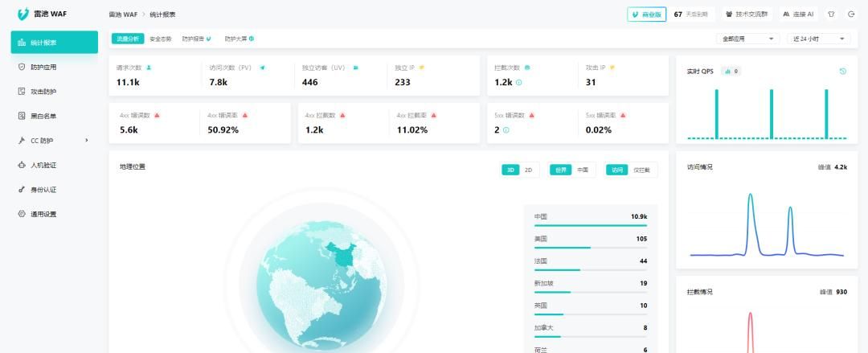Click the logout icon at top right
Image resolution: width=868 pixels, height=353 pixels.
(851, 14)
